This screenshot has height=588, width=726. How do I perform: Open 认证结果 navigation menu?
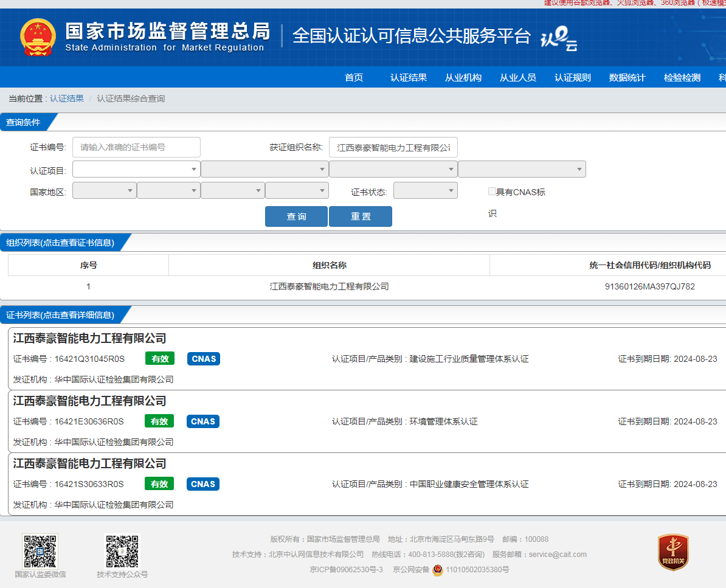coord(409,77)
